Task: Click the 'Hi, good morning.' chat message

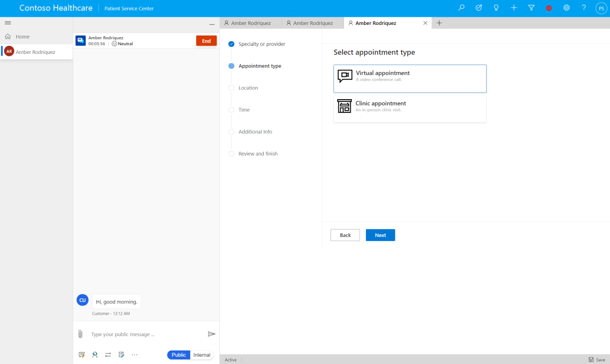Action: (x=116, y=301)
